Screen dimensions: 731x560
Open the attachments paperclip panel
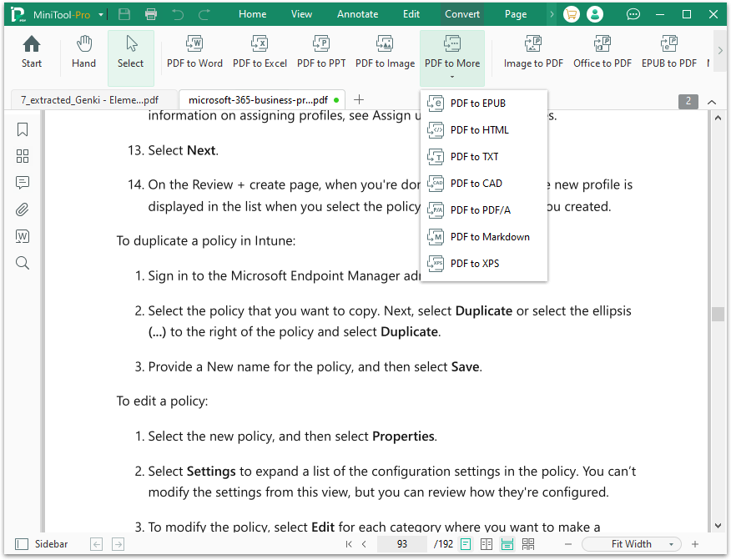(23, 209)
